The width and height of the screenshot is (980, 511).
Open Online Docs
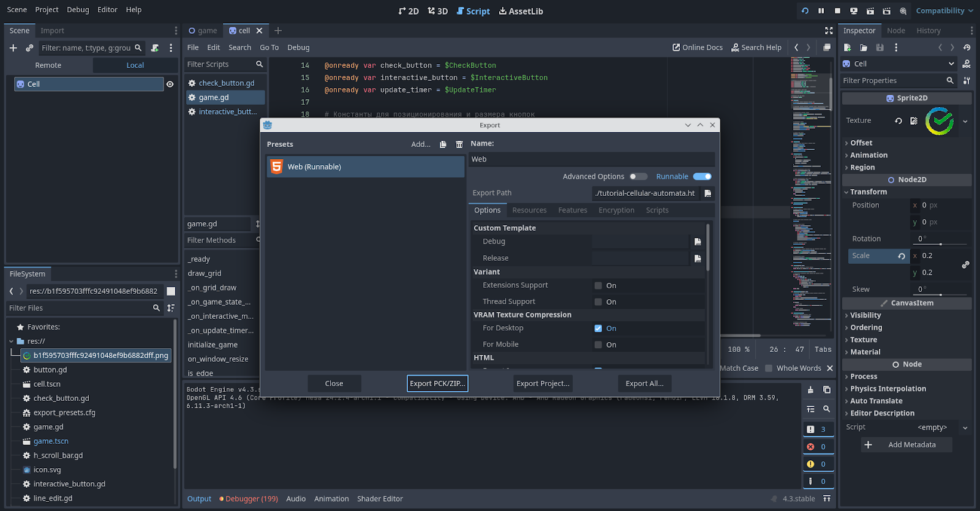[x=697, y=48]
